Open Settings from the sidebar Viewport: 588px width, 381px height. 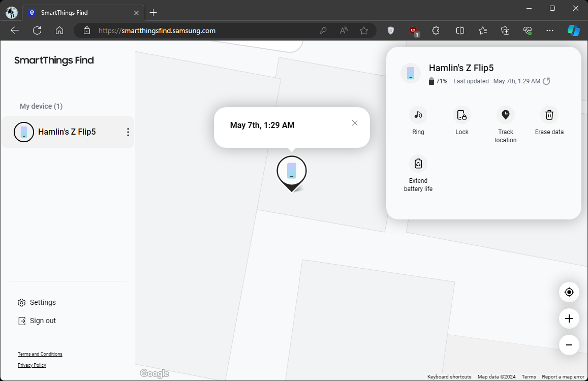[x=37, y=302]
